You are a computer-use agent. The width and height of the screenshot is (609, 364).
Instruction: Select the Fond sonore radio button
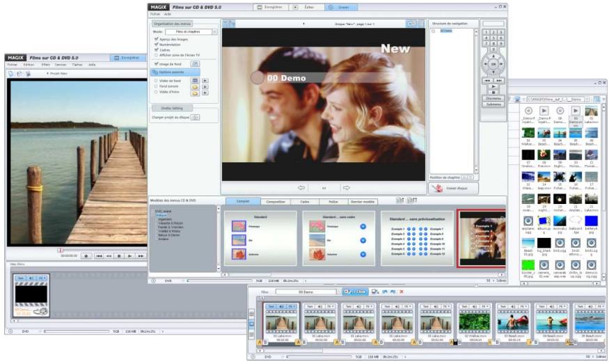(x=156, y=86)
